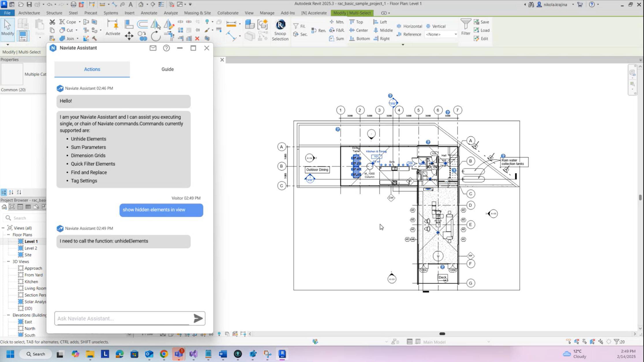Click the Align Center button

click(358, 30)
